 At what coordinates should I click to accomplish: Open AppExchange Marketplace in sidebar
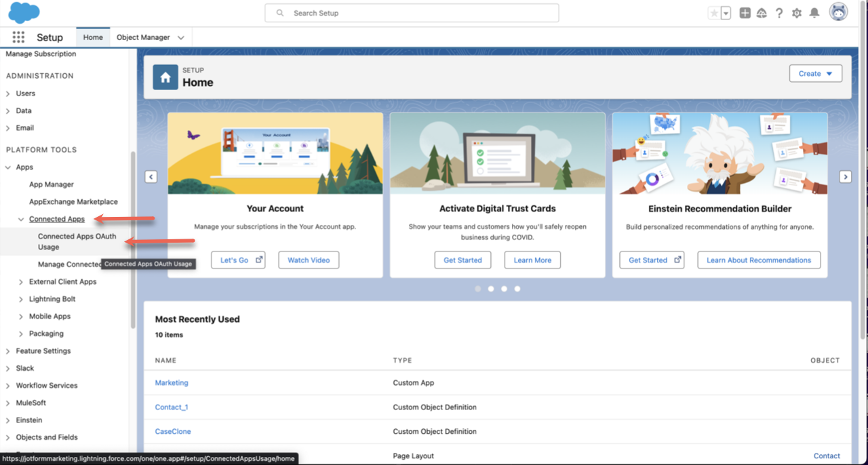[x=73, y=202]
